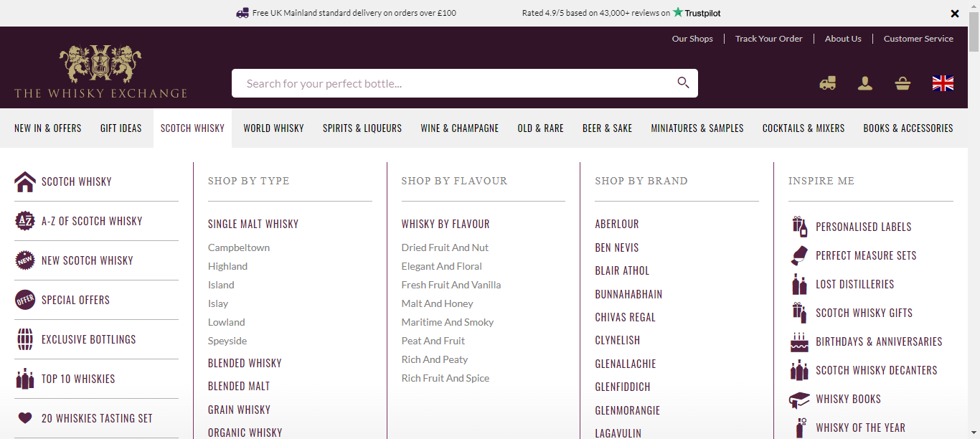The height and width of the screenshot is (439, 980).
Task: Open the Spirits & Liqueurs menu
Action: click(x=362, y=128)
